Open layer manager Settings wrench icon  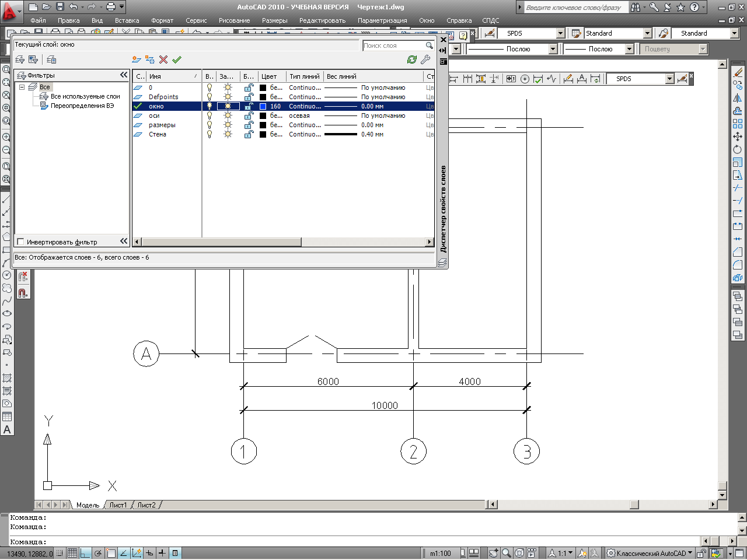[x=425, y=60]
